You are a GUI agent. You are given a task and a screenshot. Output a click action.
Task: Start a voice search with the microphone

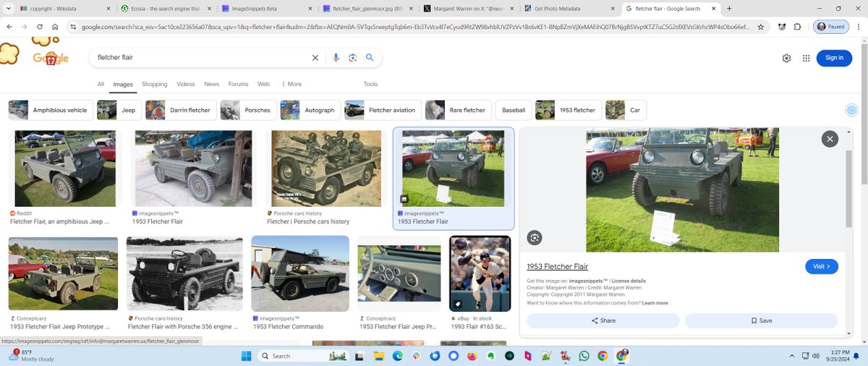(336, 58)
